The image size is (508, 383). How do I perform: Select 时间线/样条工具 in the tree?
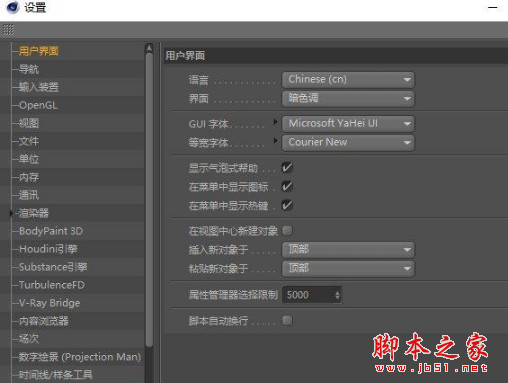[x=56, y=375]
